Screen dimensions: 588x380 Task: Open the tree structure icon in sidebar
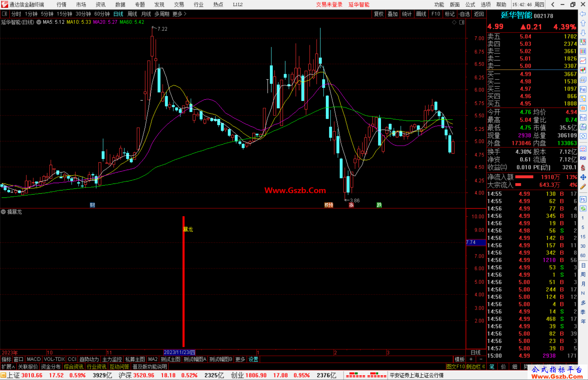click(583, 99)
